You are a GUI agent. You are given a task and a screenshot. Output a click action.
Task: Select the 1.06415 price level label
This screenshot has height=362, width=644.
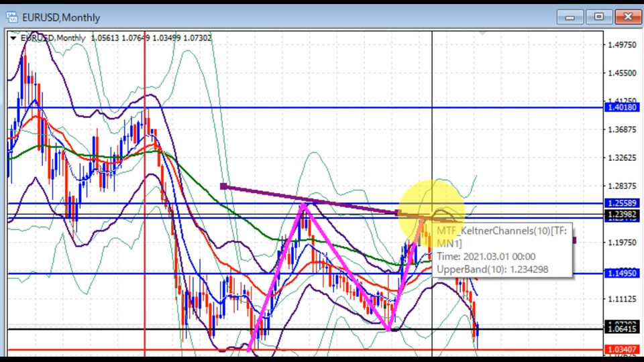622,328
